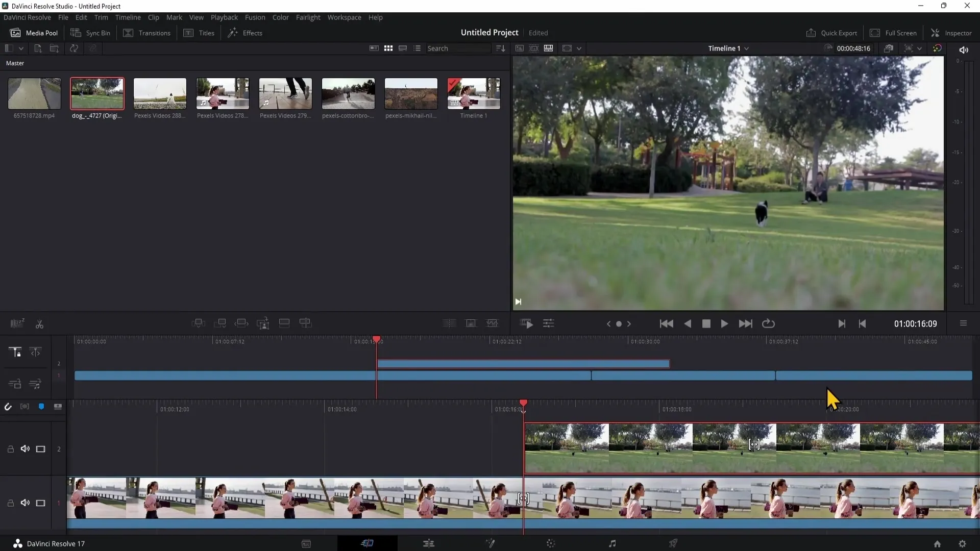Switch media pool to thumbnail view

coord(388,48)
